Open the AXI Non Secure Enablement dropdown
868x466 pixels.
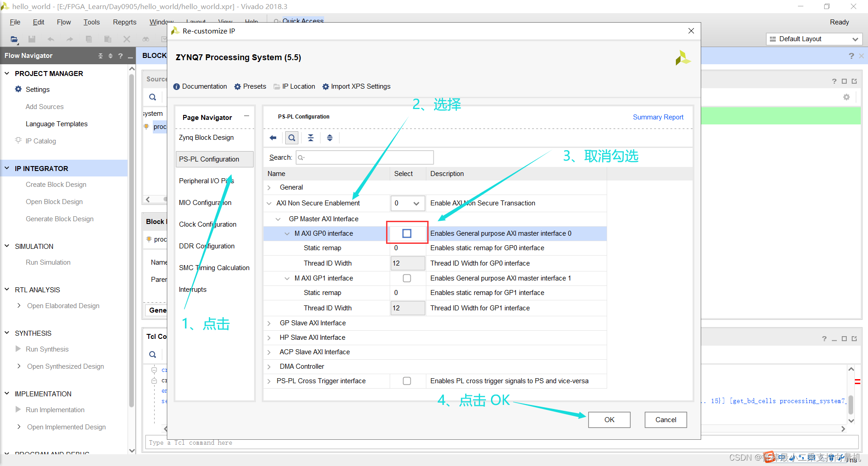point(408,203)
